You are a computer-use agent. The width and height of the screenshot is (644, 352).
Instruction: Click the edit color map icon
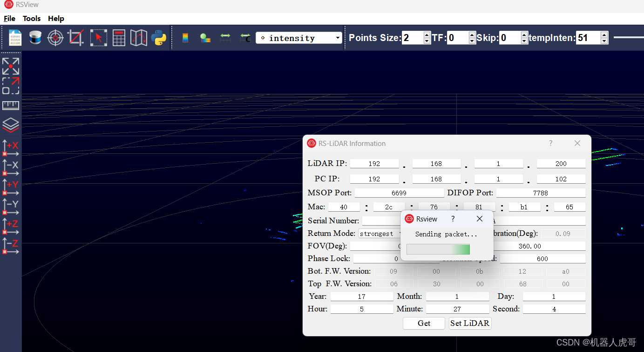pos(205,38)
